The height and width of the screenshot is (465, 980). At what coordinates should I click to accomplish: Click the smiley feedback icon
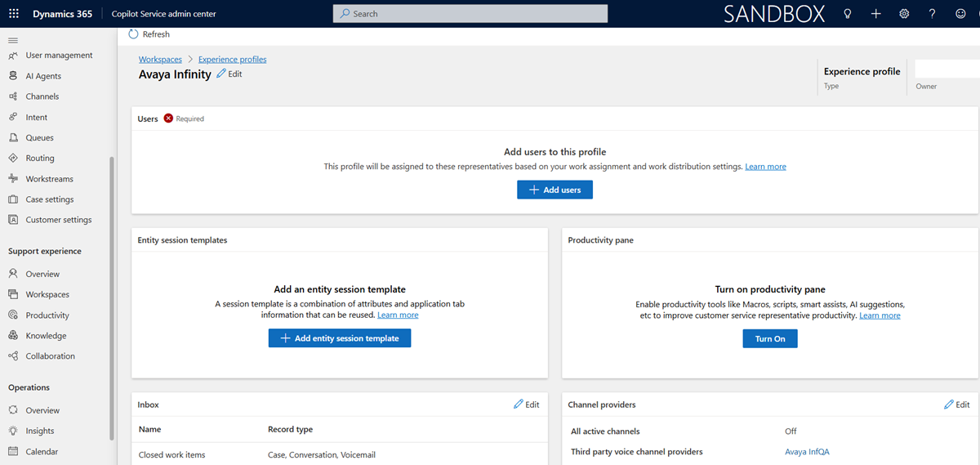[x=960, y=14]
